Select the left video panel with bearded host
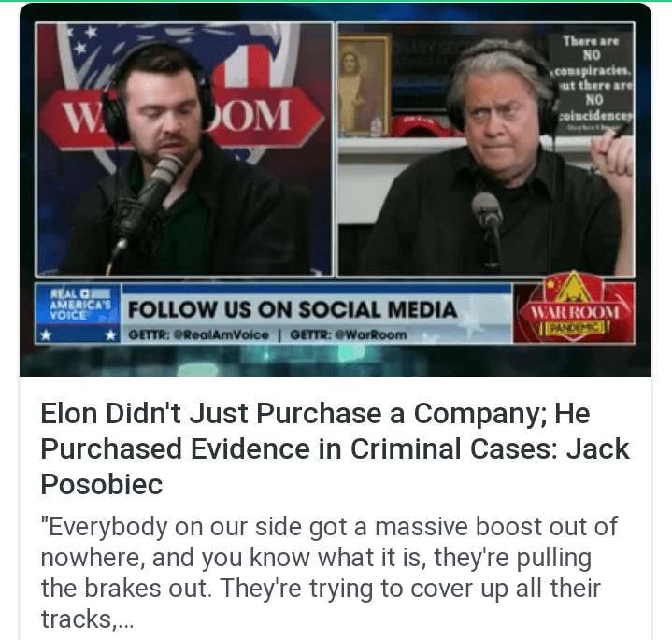 [184, 149]
